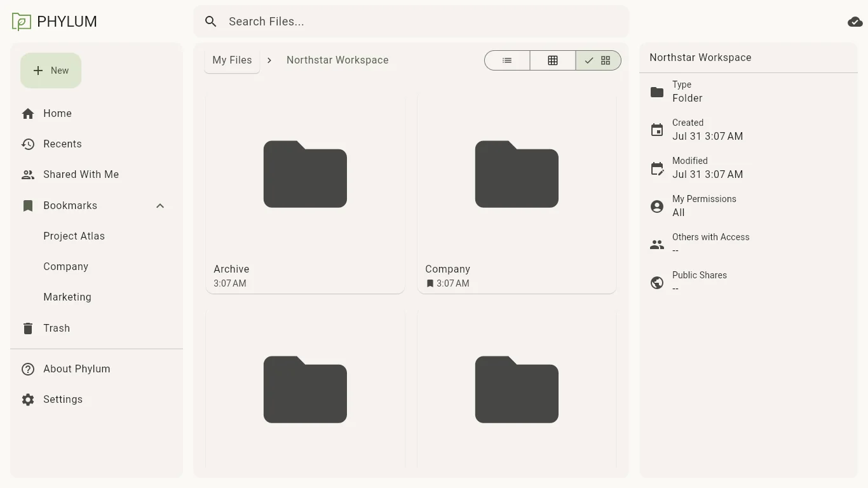The image size is (868, 488).
Task: Click the breadcrumb chevron separator
Action: coord(269,60)
